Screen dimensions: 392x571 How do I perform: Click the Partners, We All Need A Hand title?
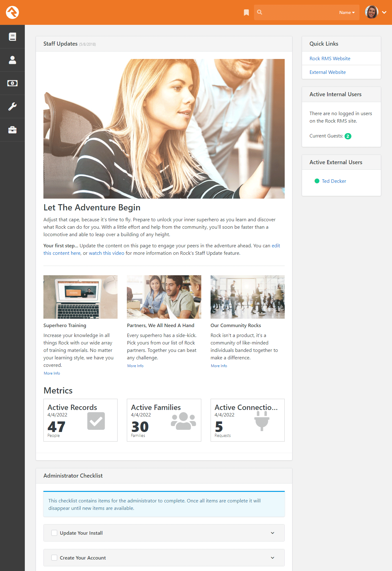pos(161,325)
